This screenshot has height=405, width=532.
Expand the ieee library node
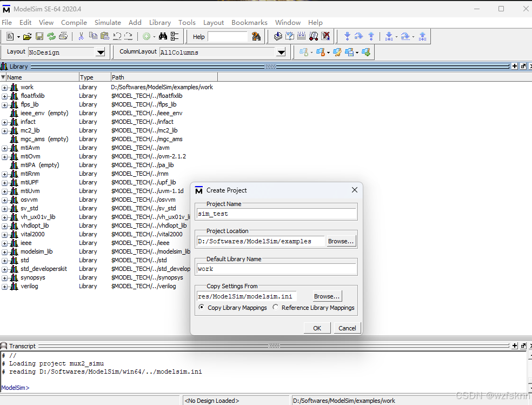click(4, 243)
